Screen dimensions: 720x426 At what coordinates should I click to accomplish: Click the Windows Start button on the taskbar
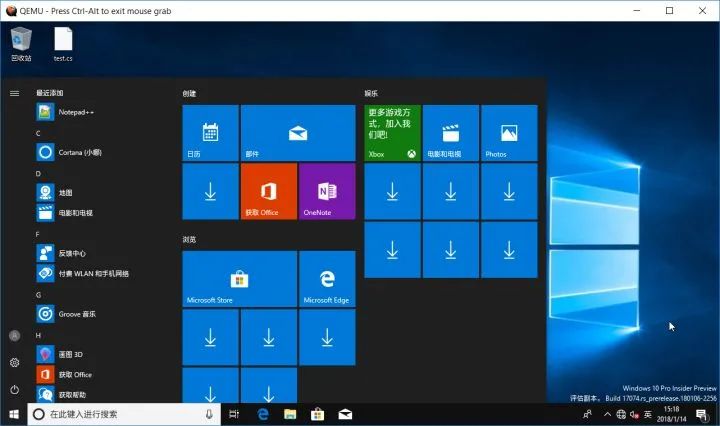coord(14,415)
